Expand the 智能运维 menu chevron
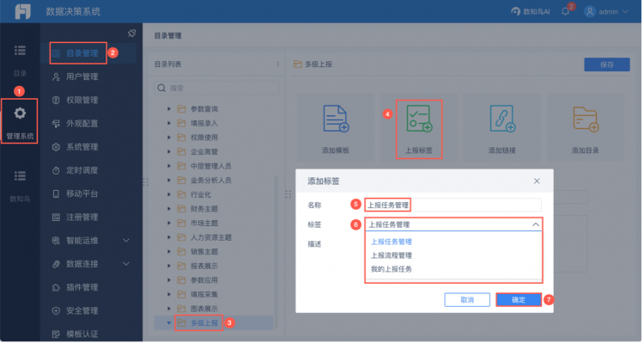644x343 pixels. click(x=126, y=241)
